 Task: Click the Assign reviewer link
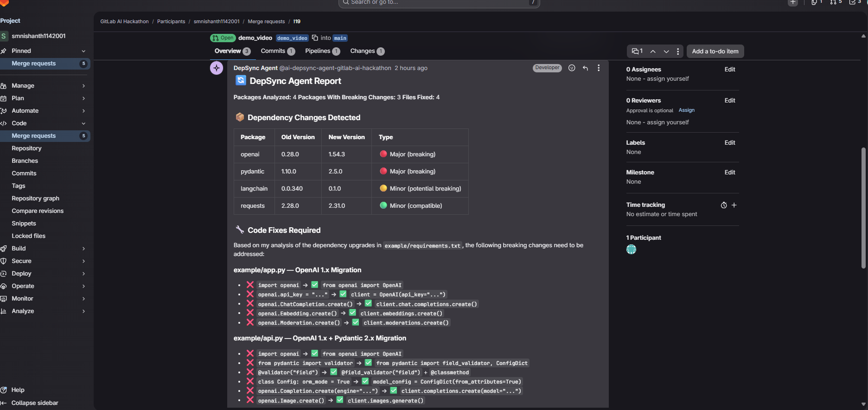pyautogui.click(x=686, y=110)
